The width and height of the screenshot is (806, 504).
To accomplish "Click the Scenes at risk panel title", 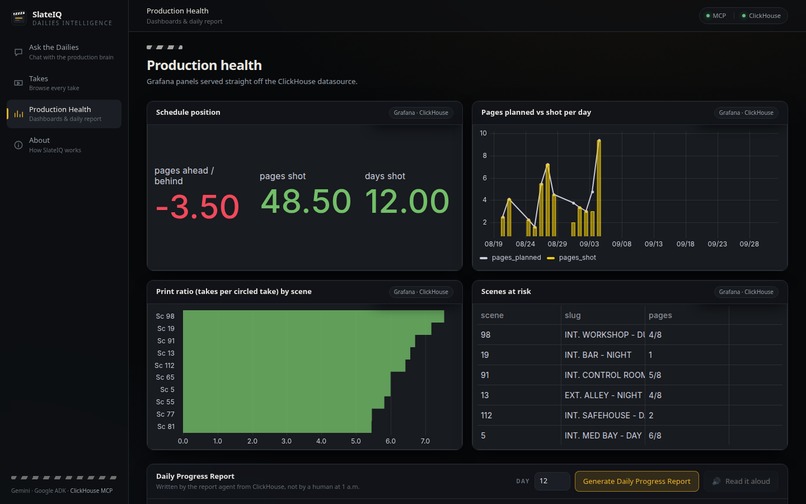I will [506, 291].
